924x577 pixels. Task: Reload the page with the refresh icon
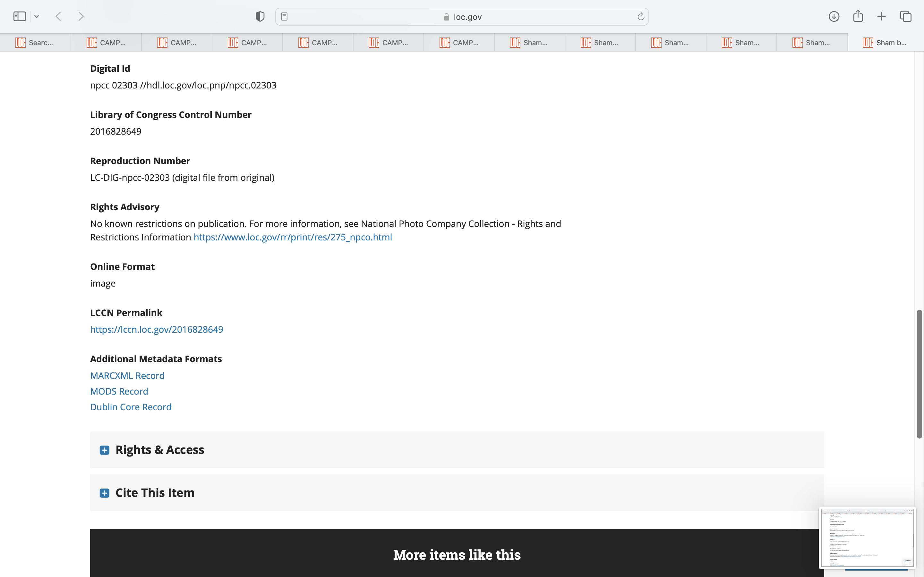(641, 16)
